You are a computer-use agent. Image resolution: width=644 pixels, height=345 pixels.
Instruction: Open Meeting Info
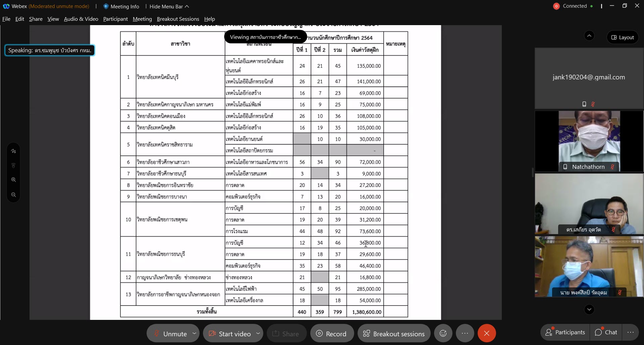click(121, 6)
